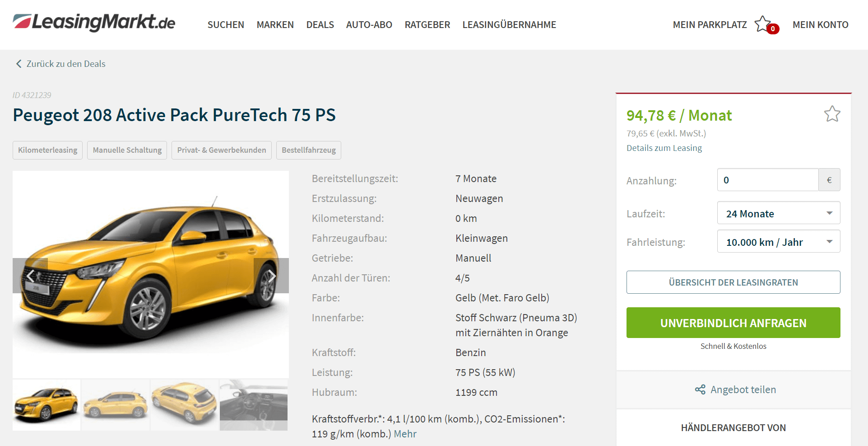Viewport: 868px width, 446px height.
Task: Open the parking lot star icon in header
Action: pos(762,24)
